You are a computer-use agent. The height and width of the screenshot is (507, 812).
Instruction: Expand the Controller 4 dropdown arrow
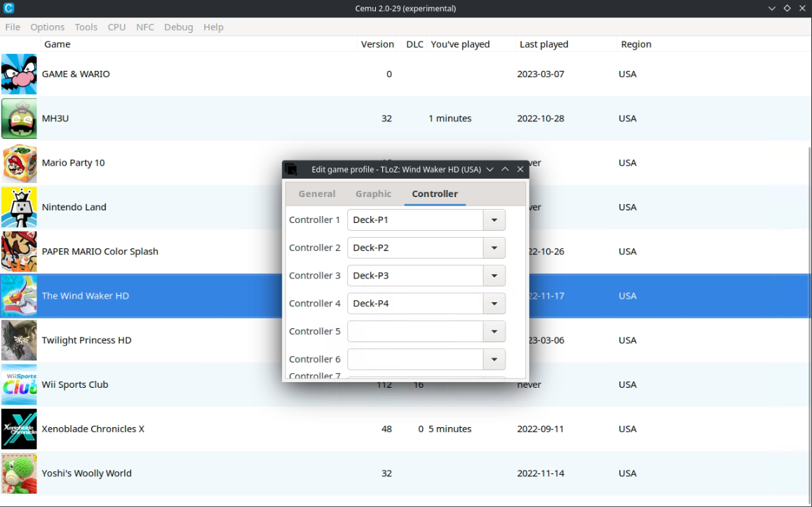pos(494,304)
